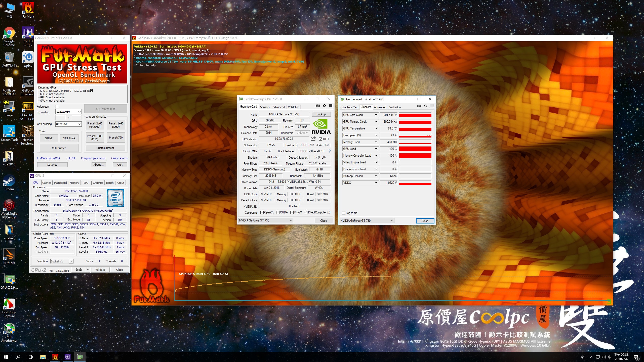The width and height of the screenshot is (644, 362).
Task: Open GPU Core Clock sensor dropdown
Action: click(376, 115)
